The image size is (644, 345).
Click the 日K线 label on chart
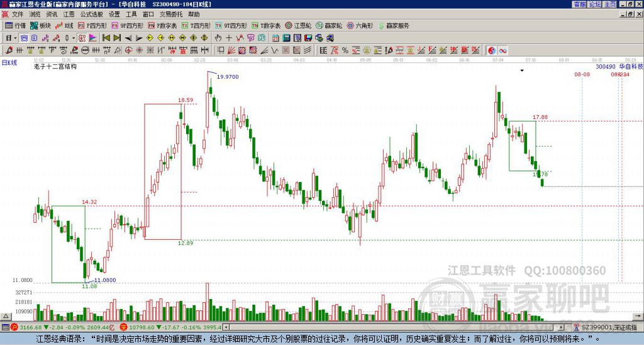[9, 62]
